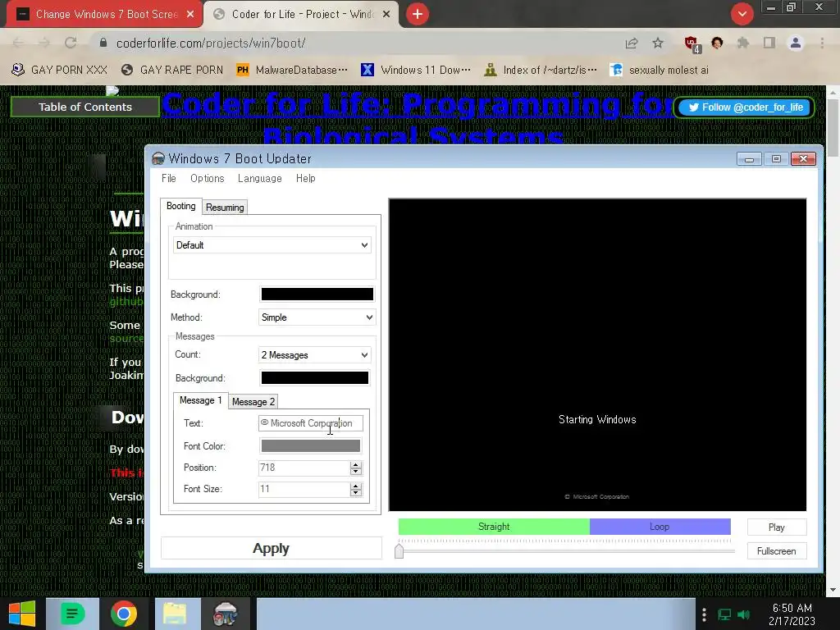Image resolution: width=840 pixels, height=630 pixels.
Task: Open the red tab search dropdown
Action: pos(742,14)
